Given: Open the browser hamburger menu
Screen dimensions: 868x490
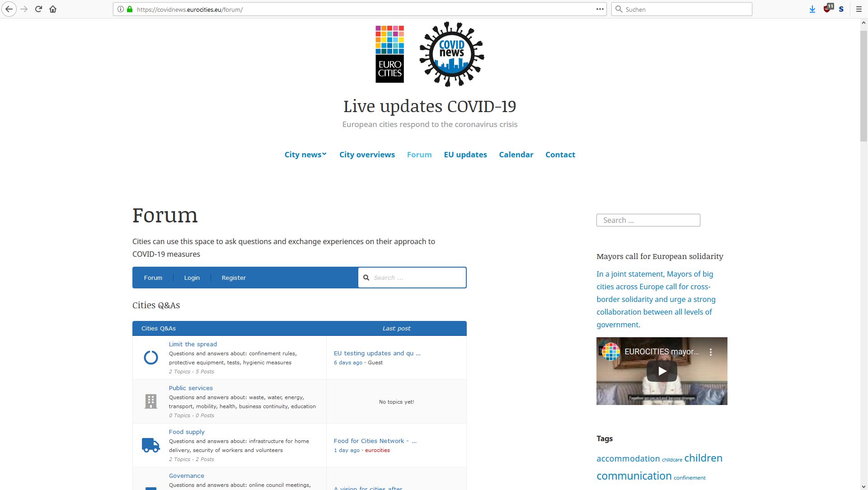Looking at the screenshot, I should pos(859,9).
